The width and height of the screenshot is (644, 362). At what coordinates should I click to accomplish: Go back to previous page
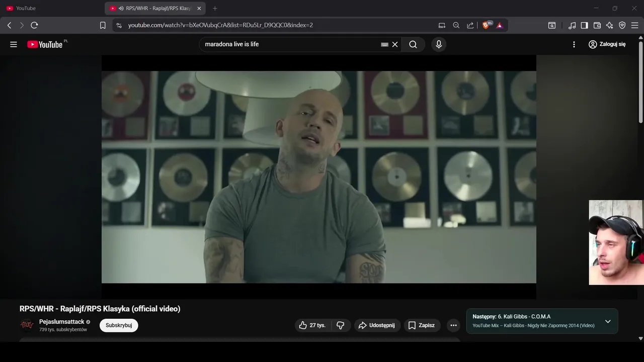point(9,25)
